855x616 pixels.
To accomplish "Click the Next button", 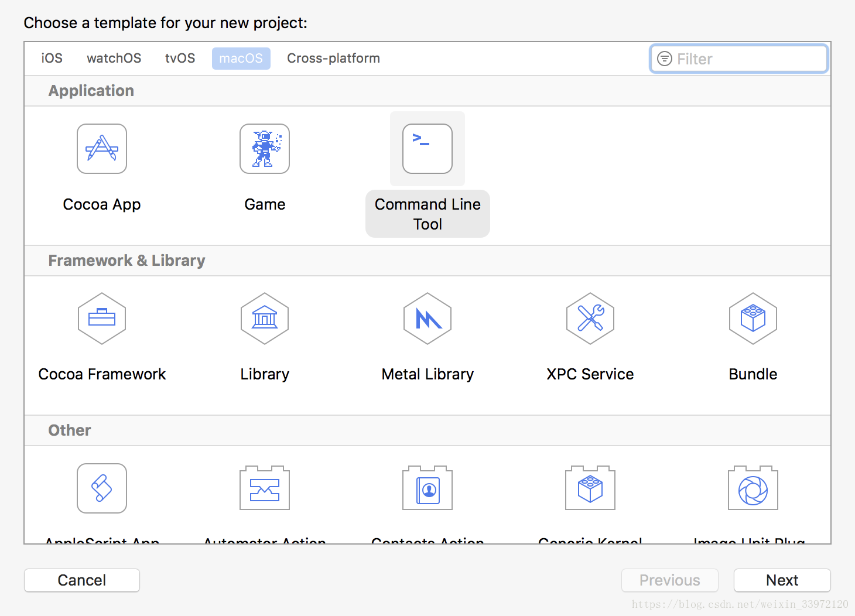I will coord(782,580).
